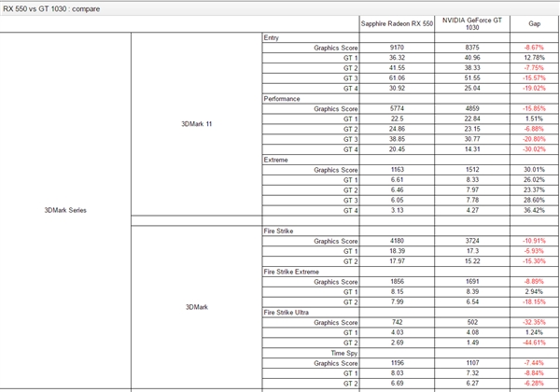The width and height of the screenshot is (560, 392).
Task: Click the -15.30% gap value
Action: 534,261
